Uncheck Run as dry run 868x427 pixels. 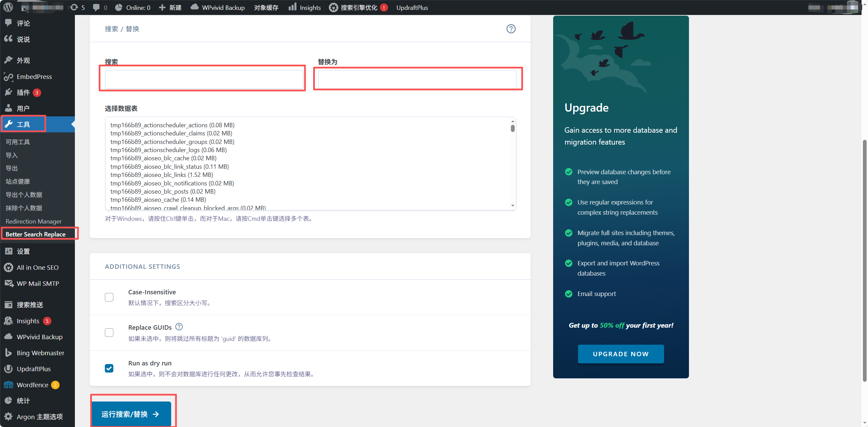[109, 368]
